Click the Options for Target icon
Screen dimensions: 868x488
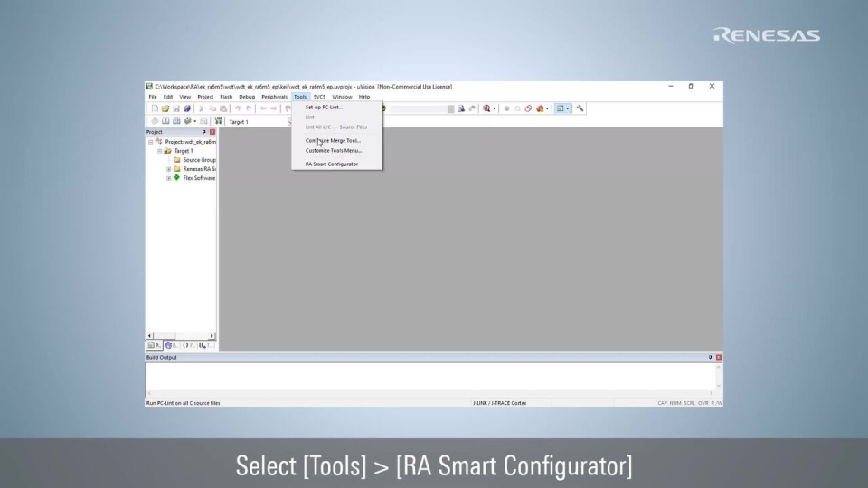pos(218,121)
